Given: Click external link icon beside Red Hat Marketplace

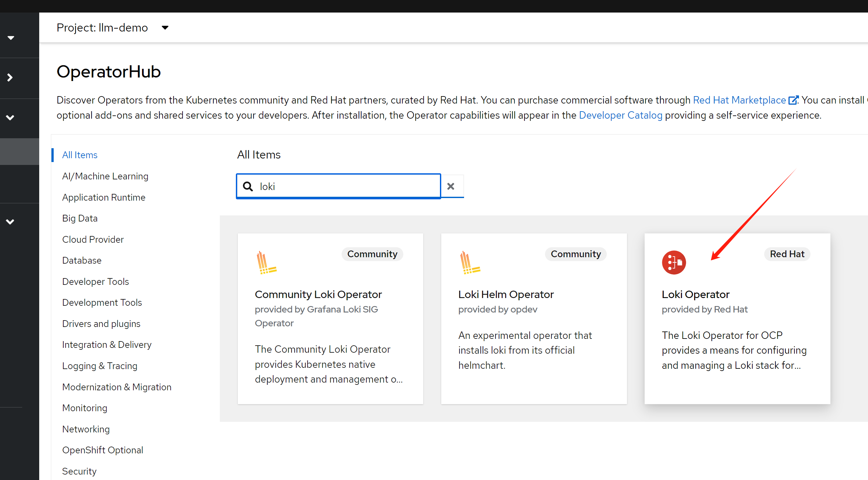Looking at the screenshot, I should tap(792, 100).
